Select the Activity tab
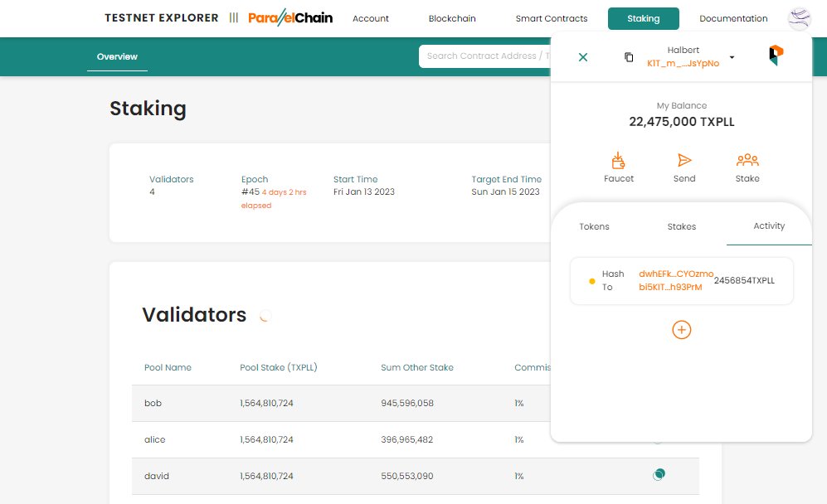 [x=769, y=225]
